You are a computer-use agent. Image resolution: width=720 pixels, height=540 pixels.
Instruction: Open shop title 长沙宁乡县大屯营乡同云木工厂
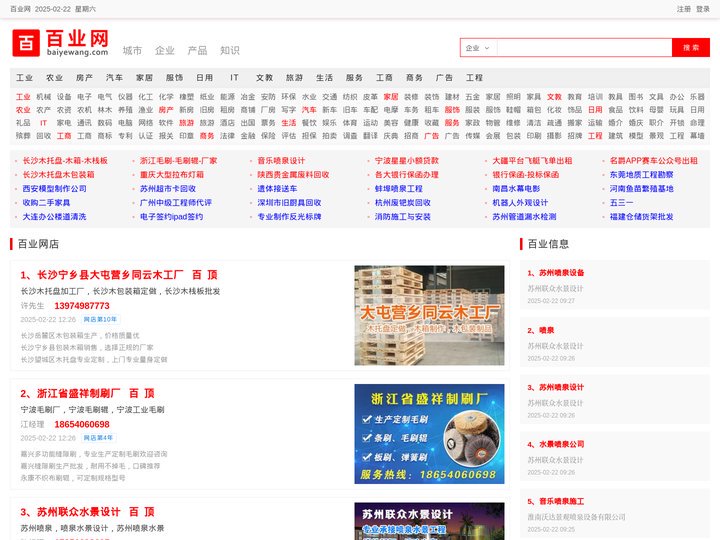tap(110, 275)
